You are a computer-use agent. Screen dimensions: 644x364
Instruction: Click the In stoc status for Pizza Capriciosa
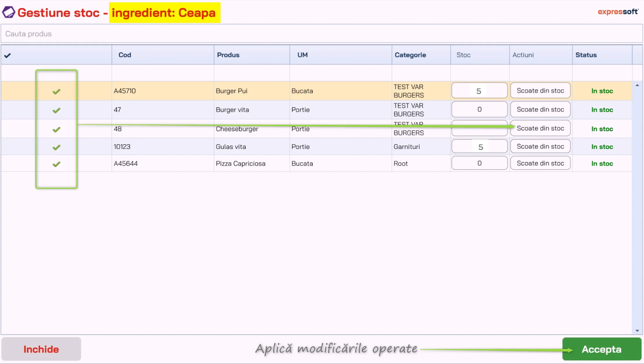pos(602,163)
